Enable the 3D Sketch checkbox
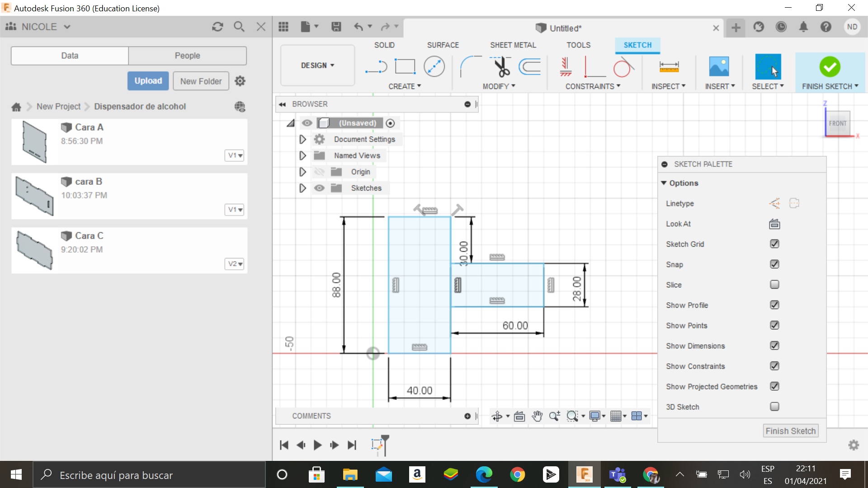The image size is (868, 488). pyautogui.click(x=774, y=407)
